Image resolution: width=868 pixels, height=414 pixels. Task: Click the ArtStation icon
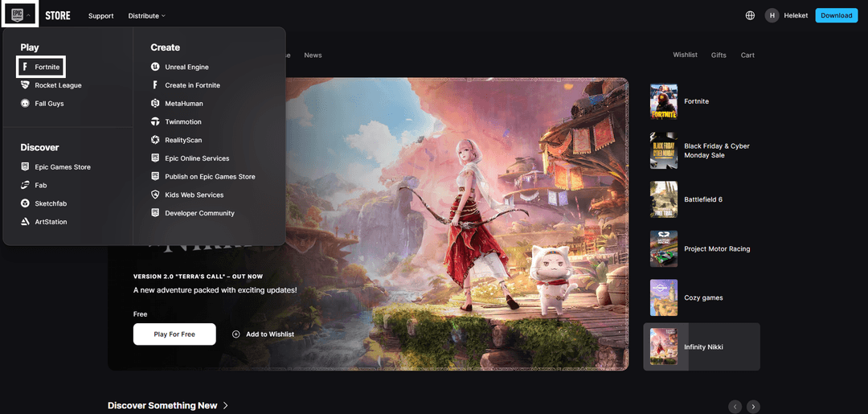click(25, 221)
